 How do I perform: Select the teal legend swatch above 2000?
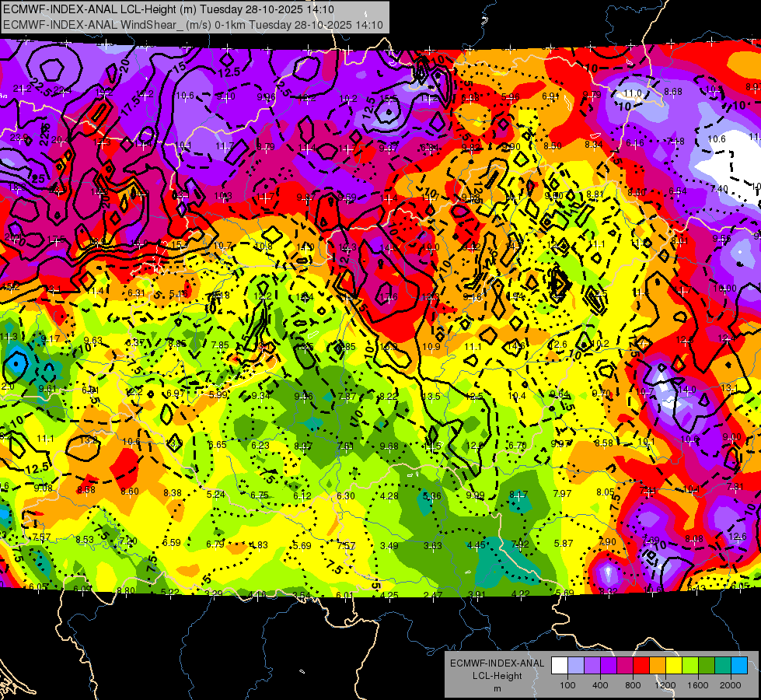tap(723, 666)
